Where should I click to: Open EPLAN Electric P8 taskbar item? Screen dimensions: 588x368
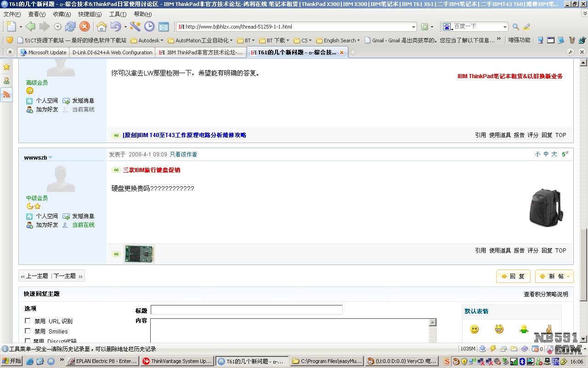point(103,362)
